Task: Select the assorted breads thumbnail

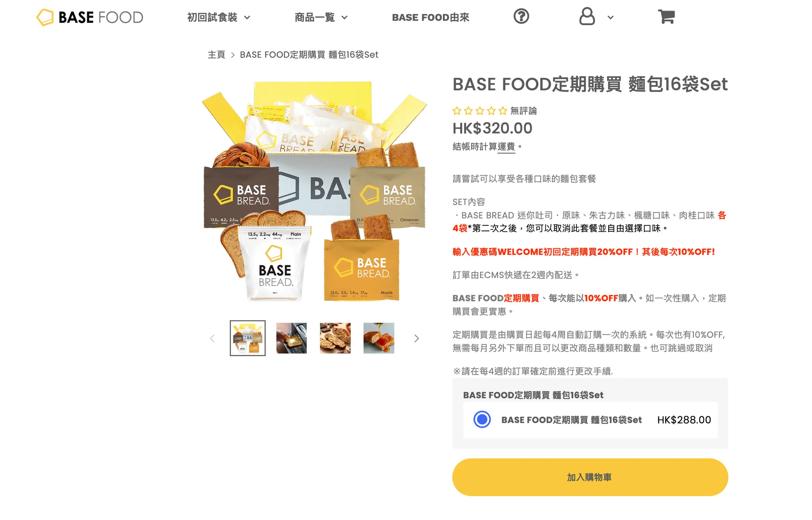Action: click(x=335, y=338)
